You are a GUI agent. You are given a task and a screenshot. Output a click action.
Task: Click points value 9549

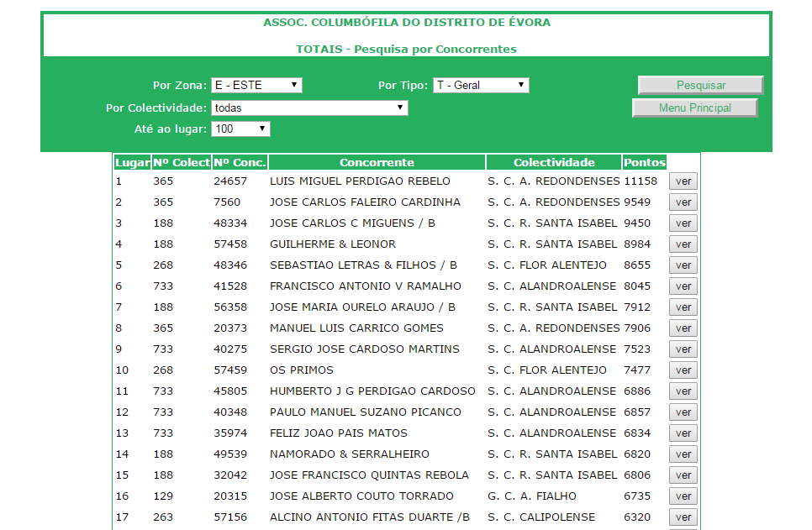[637, 202]
